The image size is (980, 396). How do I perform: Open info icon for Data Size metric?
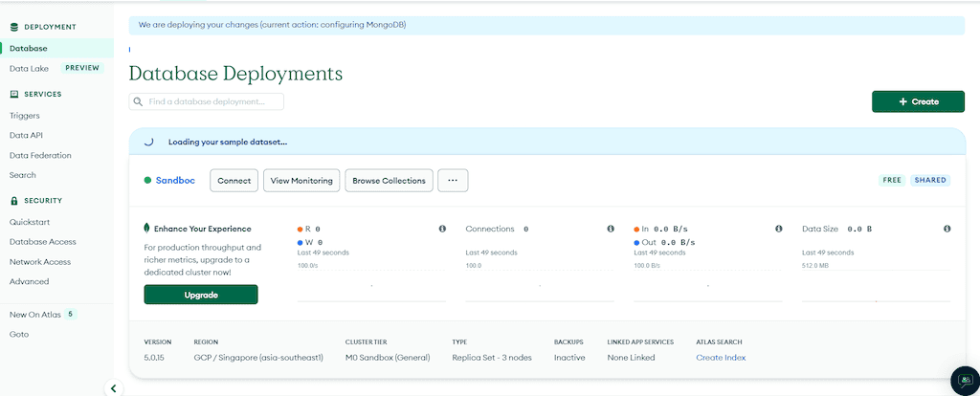(x=947, y=230)
